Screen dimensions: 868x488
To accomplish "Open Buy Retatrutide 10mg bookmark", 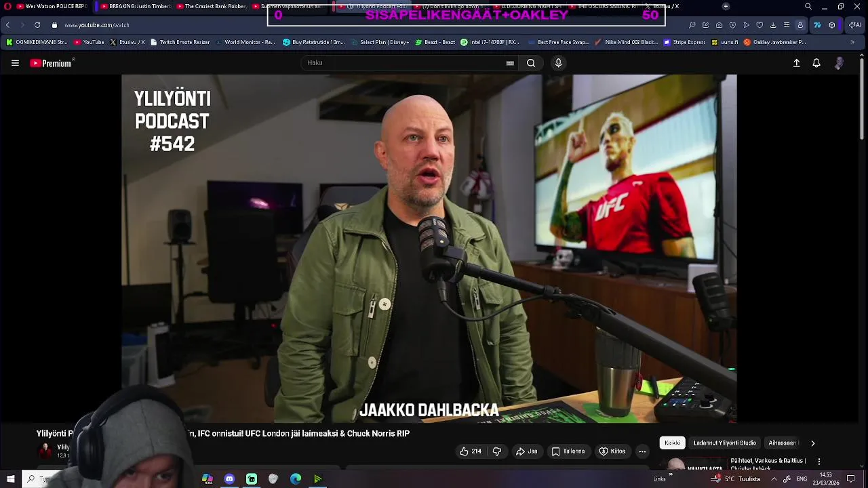I will (x=314, y=42).
